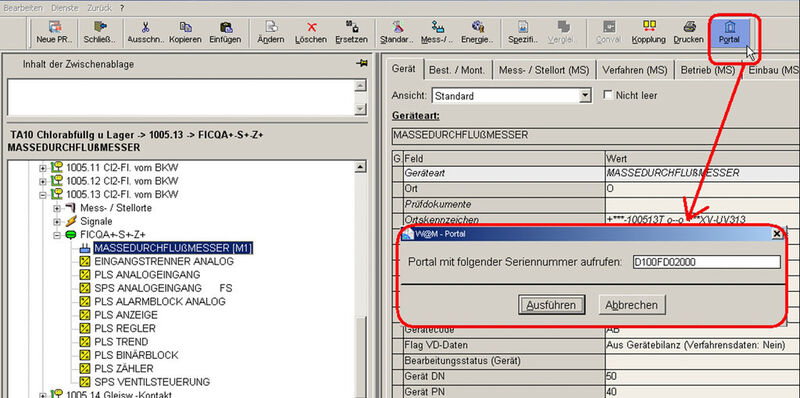Open the ? help menu
The width and height of the screenshot is (800, 398).
[122, 8]
